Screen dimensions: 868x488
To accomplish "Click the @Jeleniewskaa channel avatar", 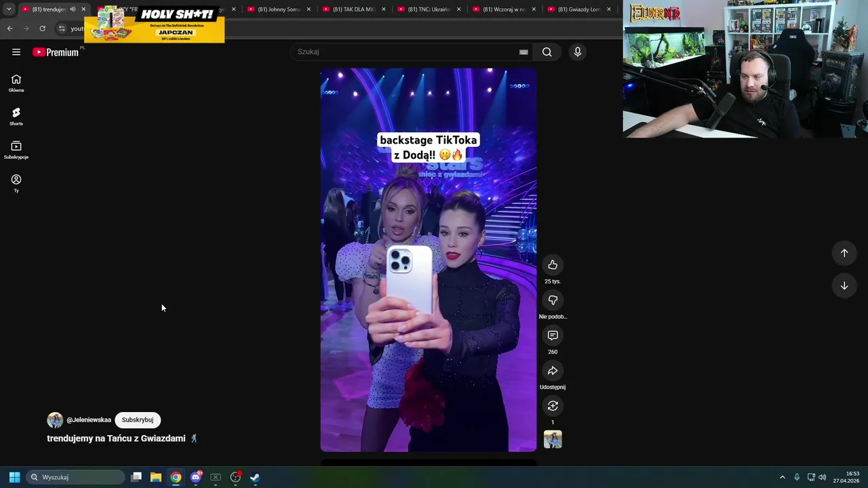I will coord(55,420).
